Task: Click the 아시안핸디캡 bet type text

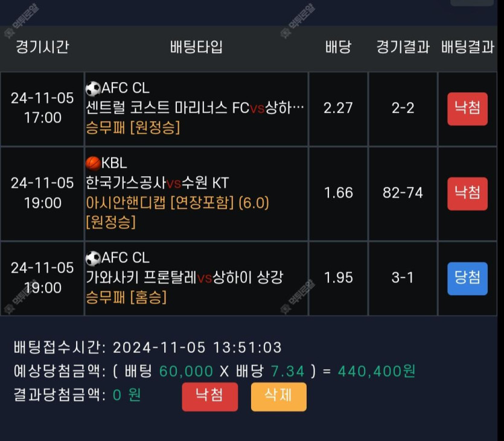Action: click(126, 203)
